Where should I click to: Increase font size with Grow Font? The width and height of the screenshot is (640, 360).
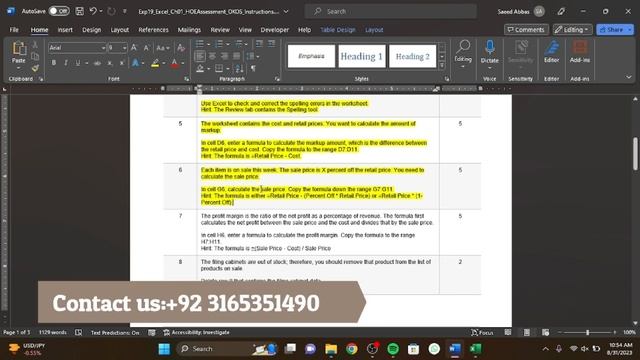[x=134, y=48]
